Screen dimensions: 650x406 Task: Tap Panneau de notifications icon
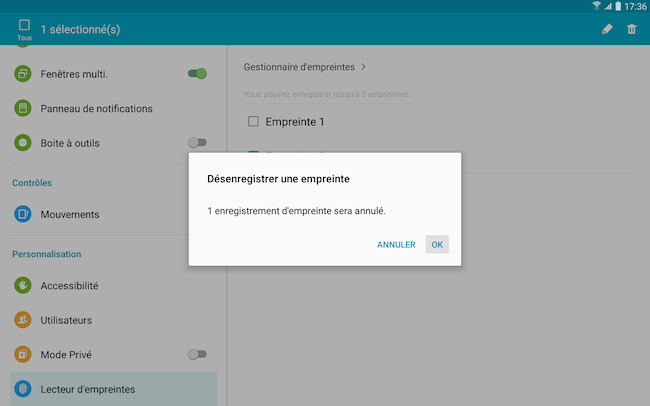pos(23,108)
